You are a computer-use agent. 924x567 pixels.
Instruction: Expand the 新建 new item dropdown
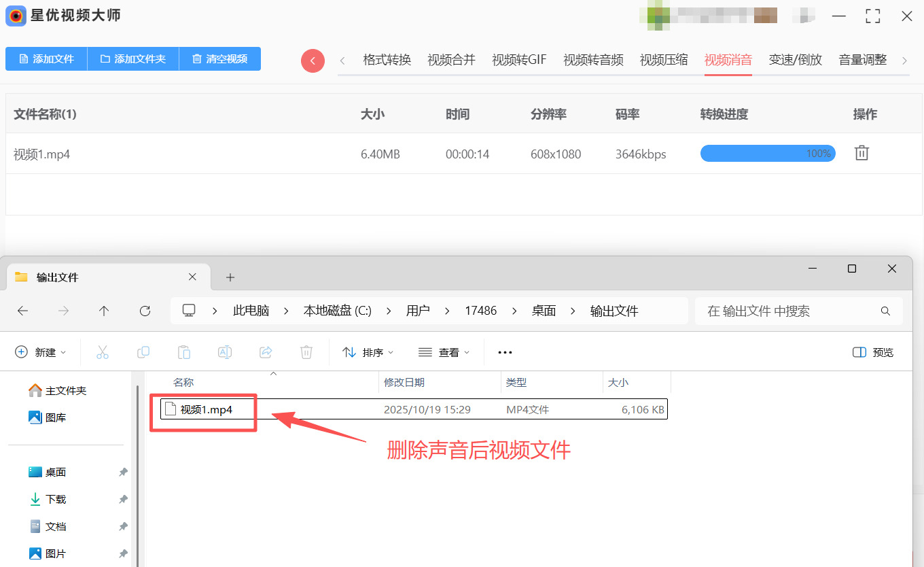coord(41,352)
